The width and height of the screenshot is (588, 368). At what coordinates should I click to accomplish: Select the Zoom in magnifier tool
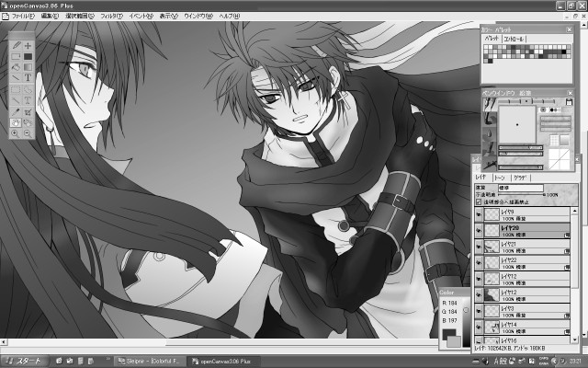pyautogui.click(x=16, y=133)
